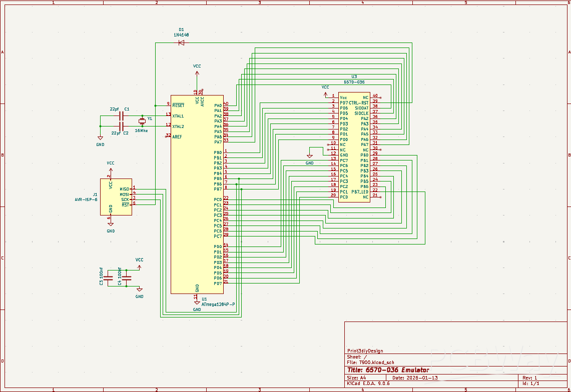
Task: Click the title text 6570-036 Emulator
Action: click(x=388, y=370)
